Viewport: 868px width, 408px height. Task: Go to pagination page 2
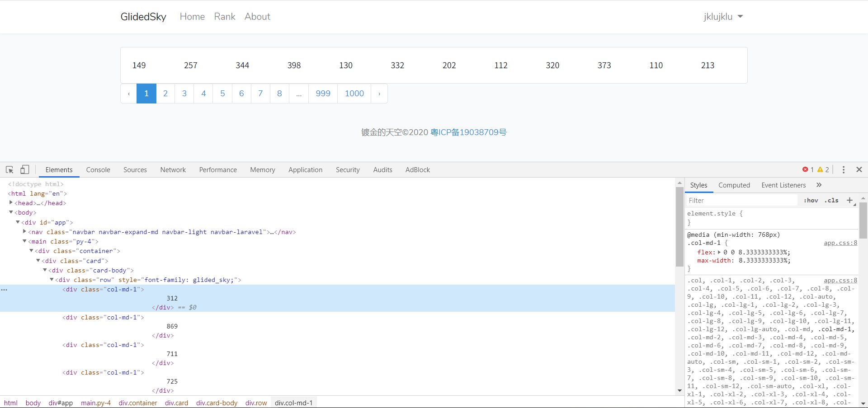[x=165, y=94]
